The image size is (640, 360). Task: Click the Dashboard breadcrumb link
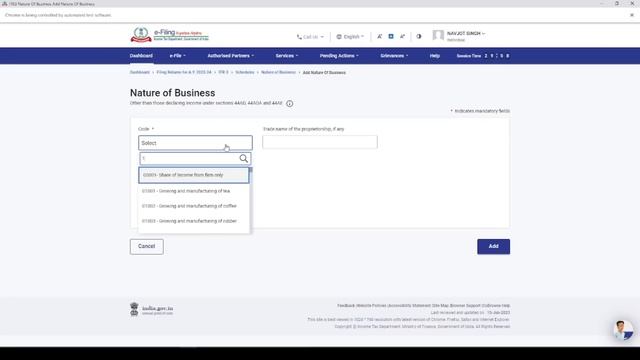(140, 72)
